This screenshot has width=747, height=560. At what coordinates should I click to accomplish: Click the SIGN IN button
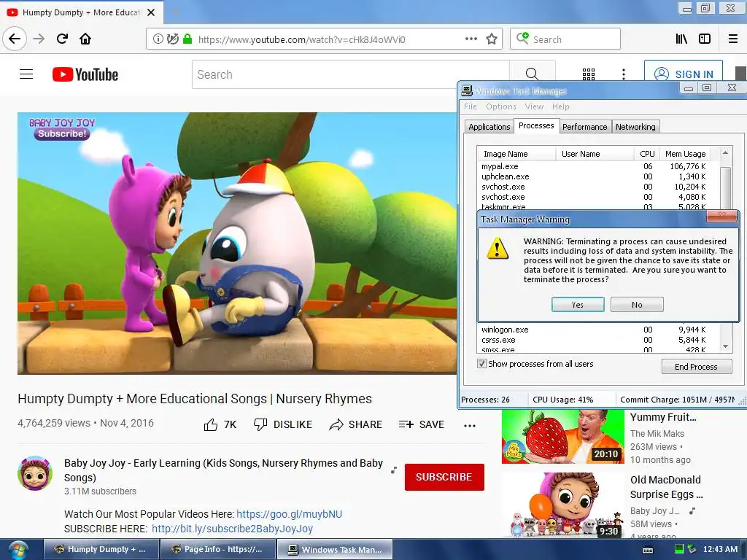coord(684,74)
